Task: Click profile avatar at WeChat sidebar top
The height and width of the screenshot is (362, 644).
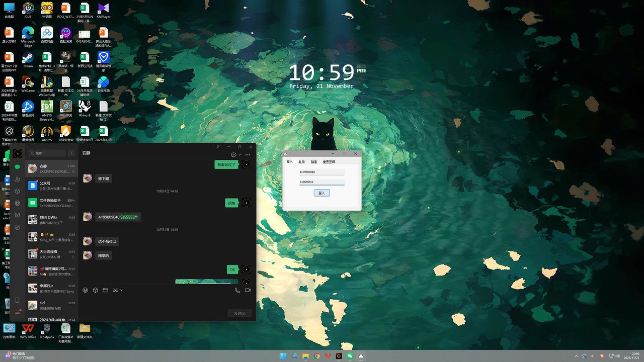Action: click(17, 153)
